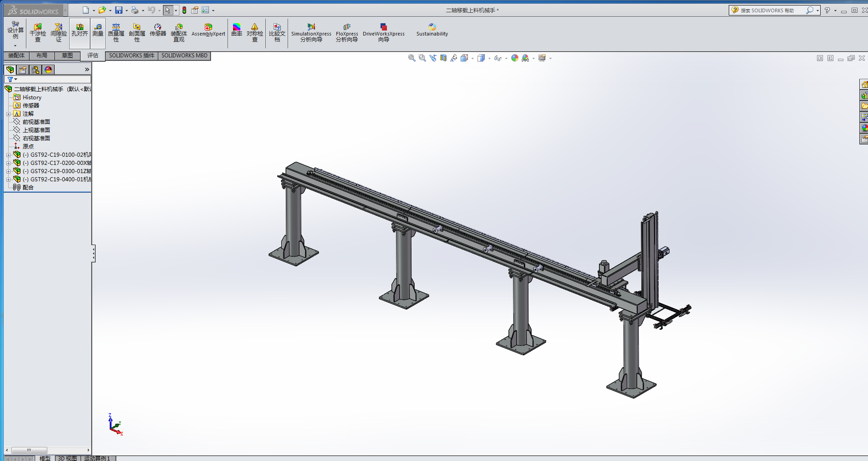The height and width of the screenshot is (461, 868).
Task: Open the Sustainability tool
Action: coord(432,30)
